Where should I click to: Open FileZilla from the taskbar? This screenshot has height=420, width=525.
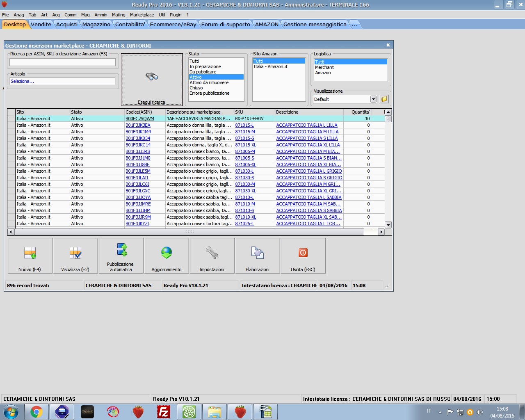tap(164, 412)
